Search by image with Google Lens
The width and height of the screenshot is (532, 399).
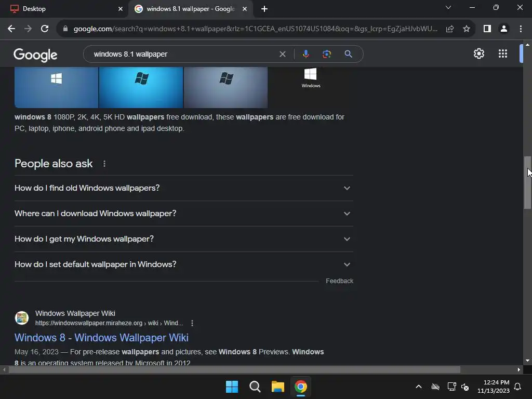pyautogui.click(x=327, y=54)
